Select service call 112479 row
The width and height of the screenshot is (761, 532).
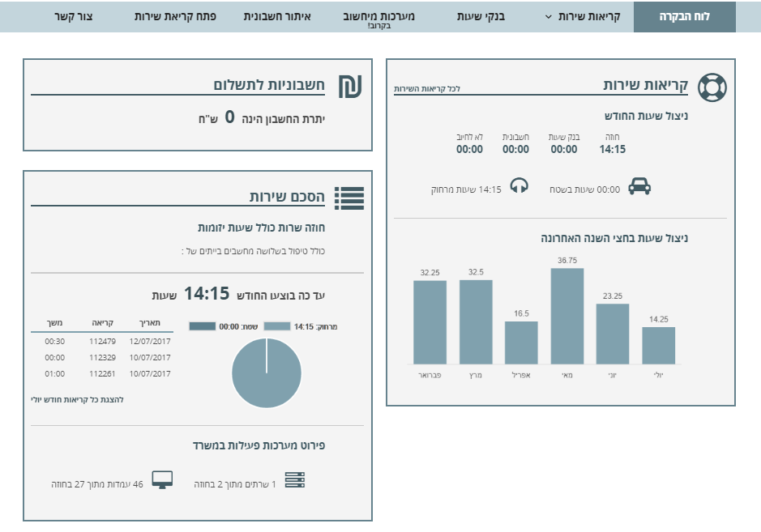coord(102,341)
